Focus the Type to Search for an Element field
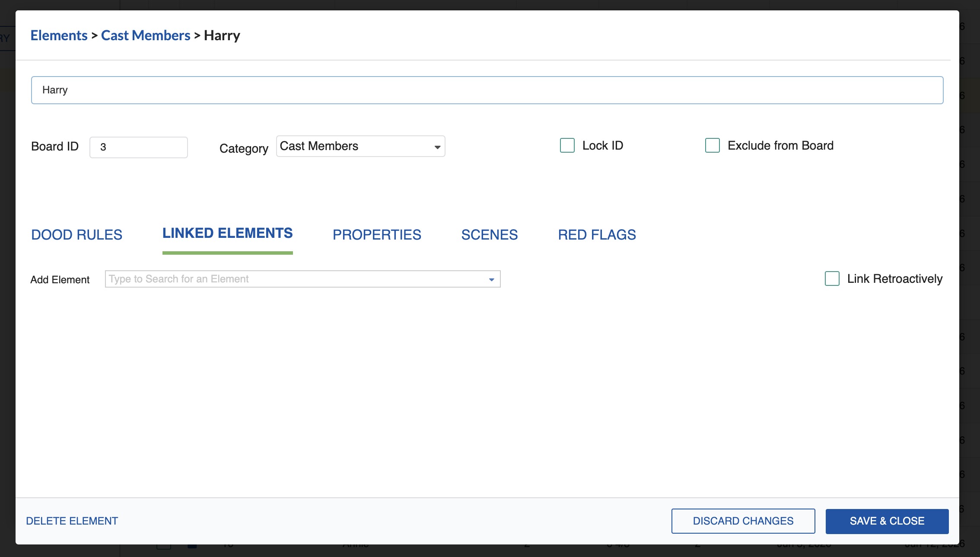The height and width of the screenshot is (557, 980). point(294,279)
